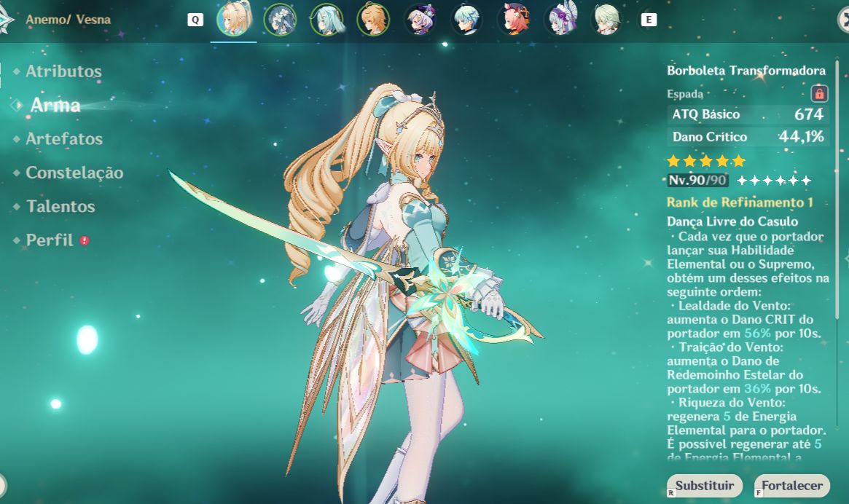Click the Anemo element icon top-left
The height and width of the screenshot is (504, 849).
click(x=5, y=19)
